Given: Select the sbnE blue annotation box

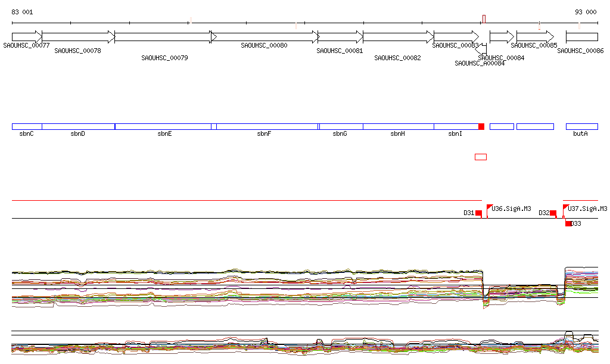Looking at the screenshot, I should (163, 126).
